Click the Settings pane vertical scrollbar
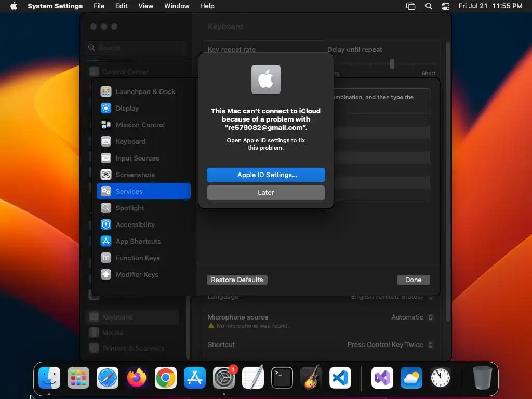532x399 pixels. click(448, 181)
